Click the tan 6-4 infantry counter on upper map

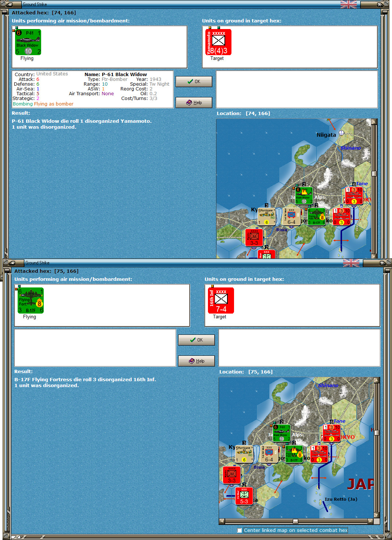[x=291, y=217]
